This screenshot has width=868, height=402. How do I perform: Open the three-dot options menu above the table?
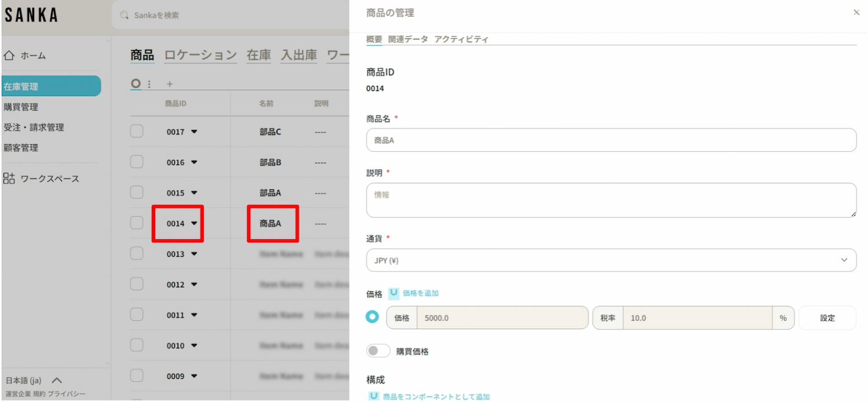149,84
